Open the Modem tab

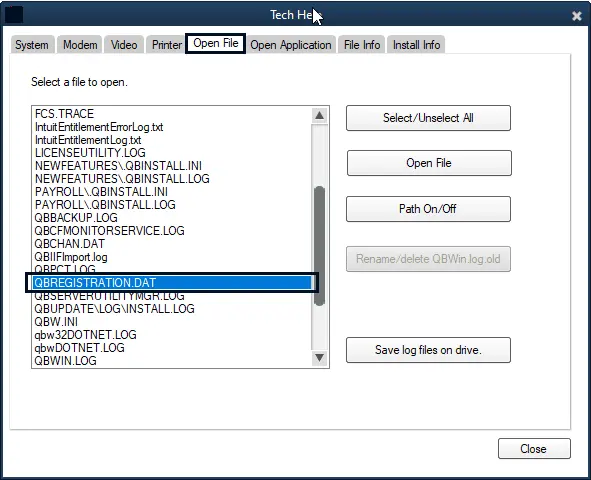point(80,45)
